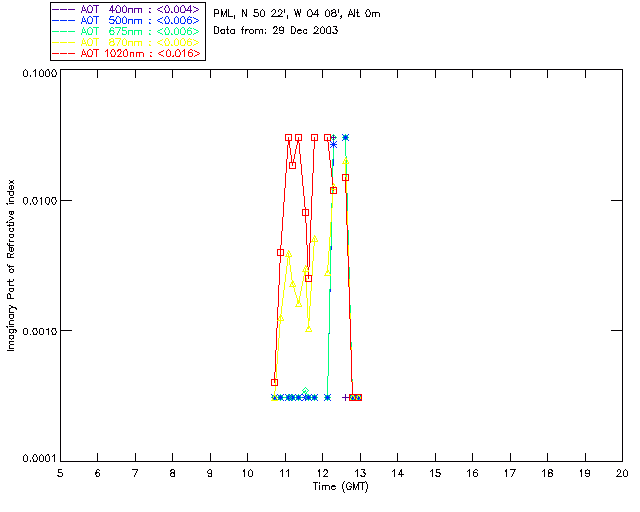The image size is (640, 512).
Task: Click the x-axis tick label 9
Action: [210, 473]
